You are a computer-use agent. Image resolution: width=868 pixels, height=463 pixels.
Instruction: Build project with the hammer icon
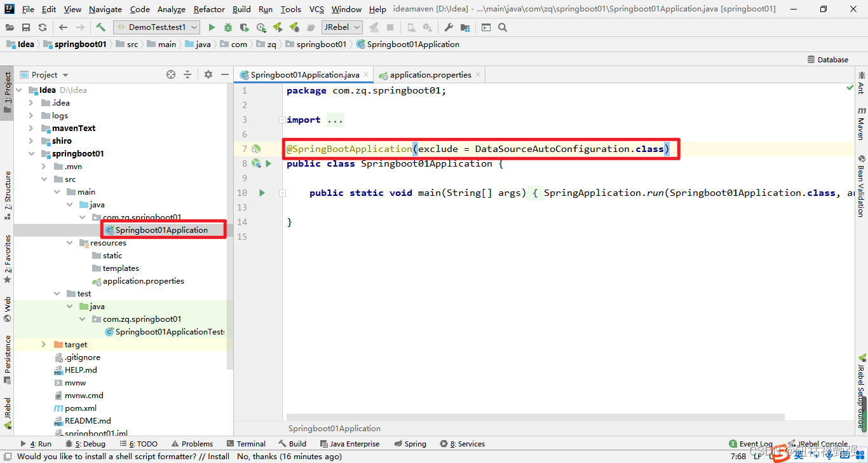[100, 27]
